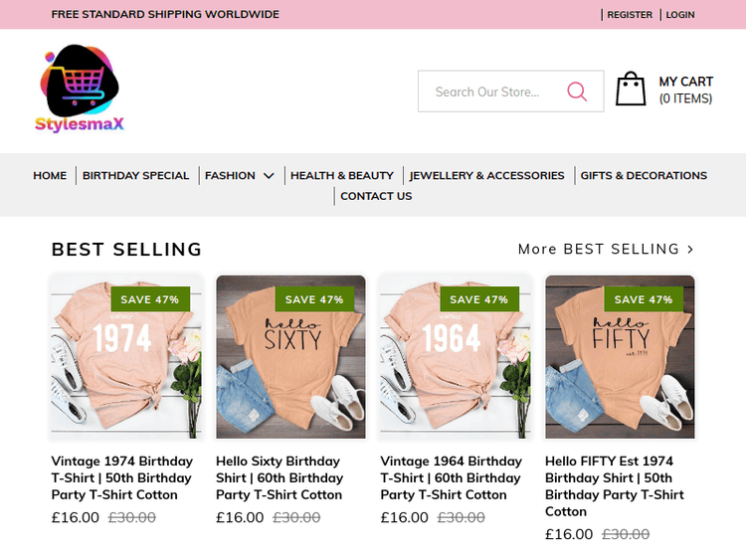746x560 pixels.
Task: View the Hello Sixty shirt image
Action: (290, 358)
